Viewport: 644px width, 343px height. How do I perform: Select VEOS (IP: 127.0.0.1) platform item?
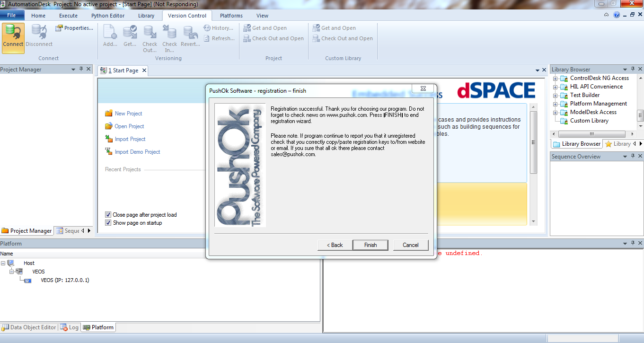coord(65,280)
